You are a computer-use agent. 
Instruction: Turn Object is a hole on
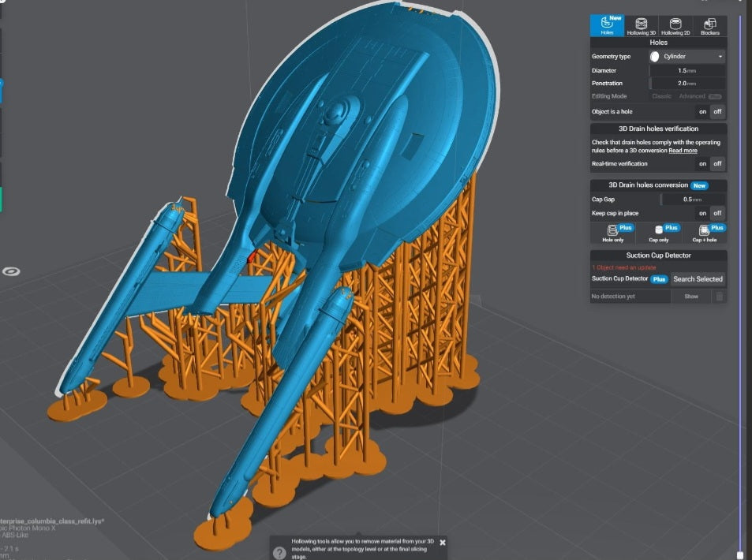(702, 112)
